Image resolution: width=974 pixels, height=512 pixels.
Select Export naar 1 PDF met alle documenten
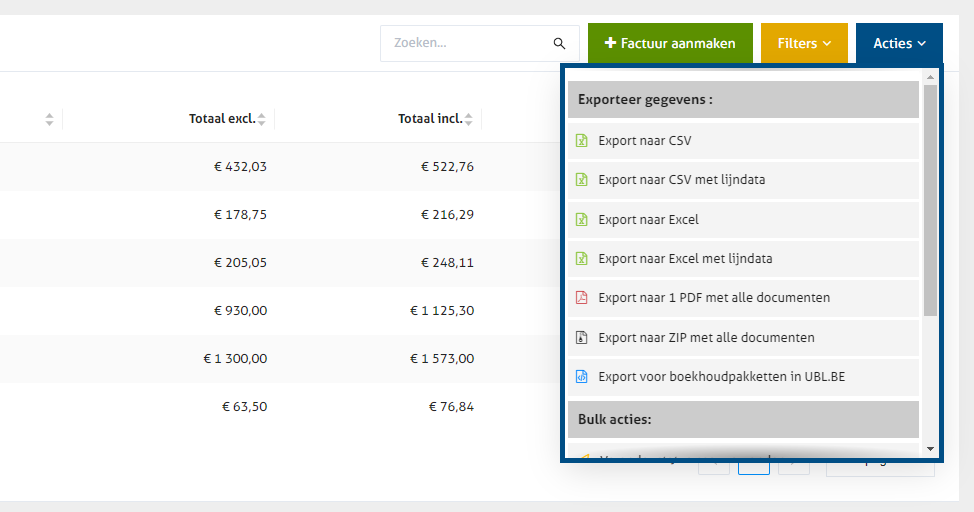click(714, 298)
